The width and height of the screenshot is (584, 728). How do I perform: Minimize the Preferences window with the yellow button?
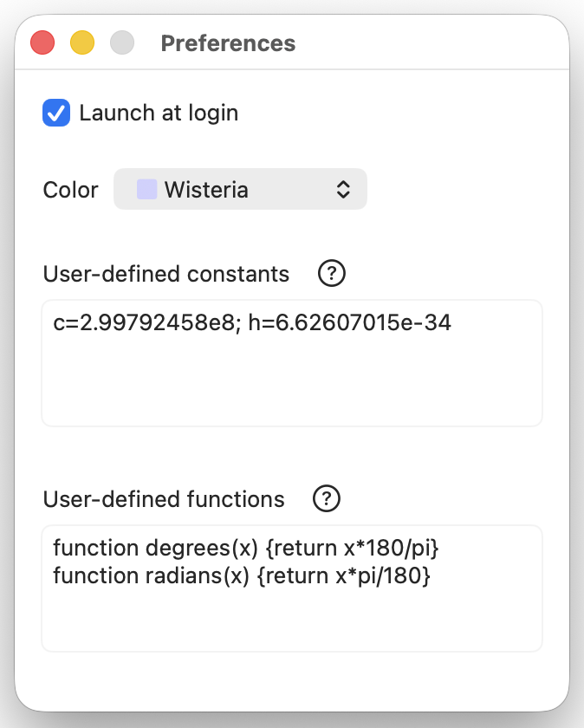point(82,42)
